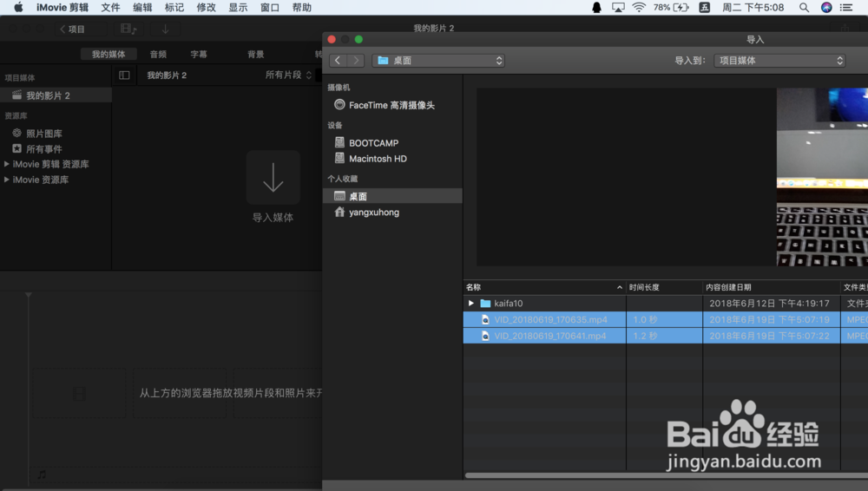Open the 帮助 menu
Viewport: 868px width, 491px height.
[x=302, y=7]
